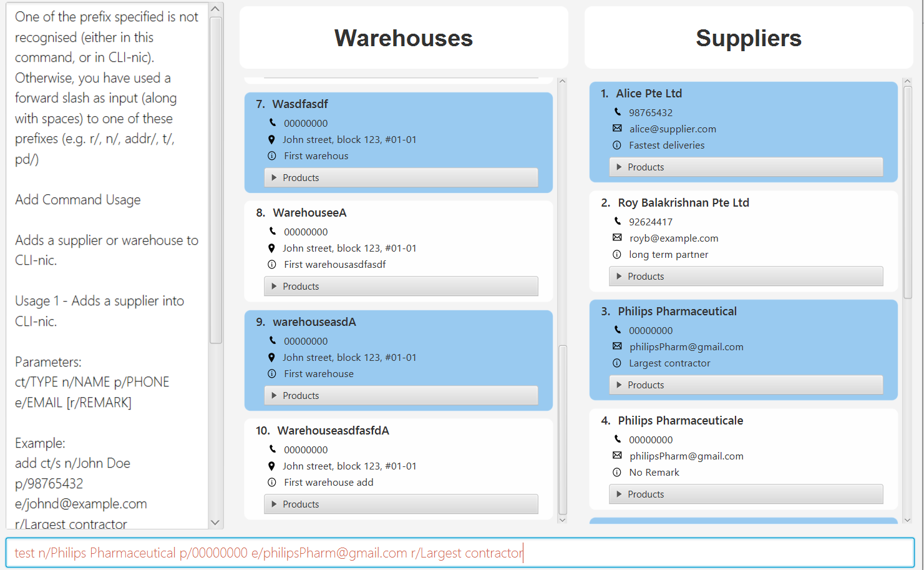
Task: Select supplier name '3. Philips Pharmaceutical'
Action: pos(669,311)
